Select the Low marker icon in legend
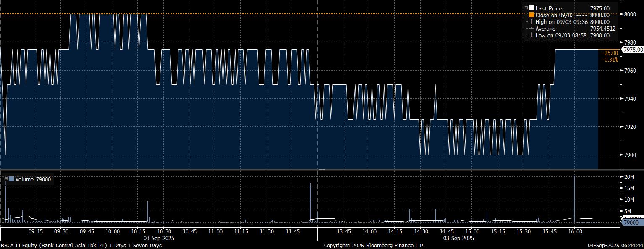The width and height of the screenshot is (644, 249). click(x=531, y=35)
